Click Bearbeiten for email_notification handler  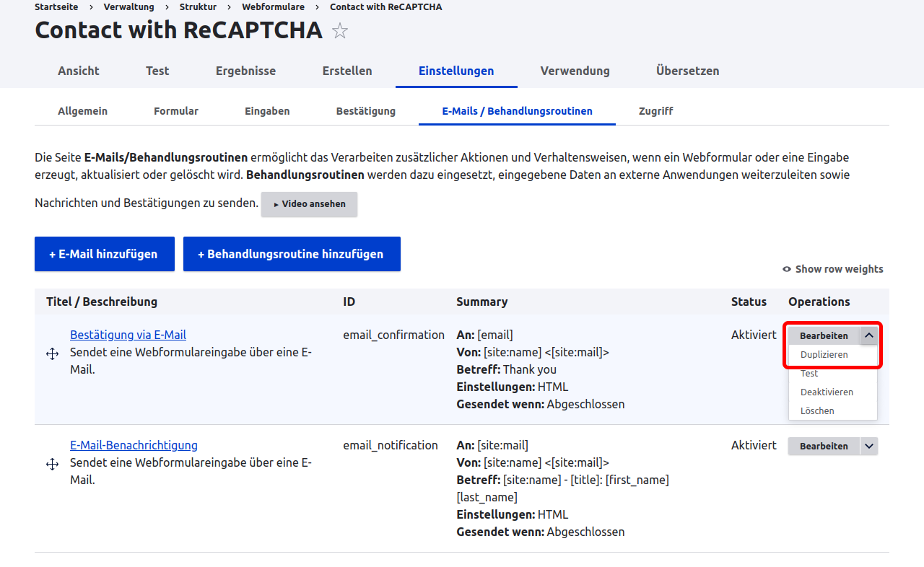coord(824,446)
